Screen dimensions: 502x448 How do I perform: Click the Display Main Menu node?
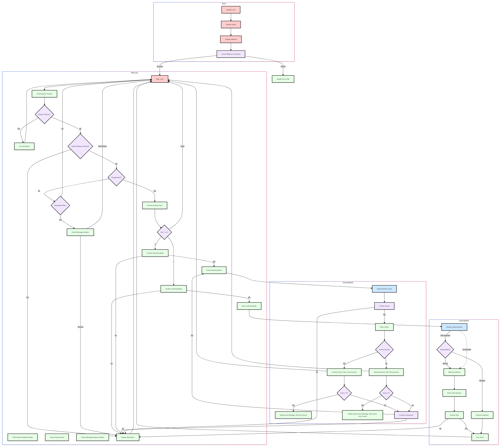[x=128, y=437]
